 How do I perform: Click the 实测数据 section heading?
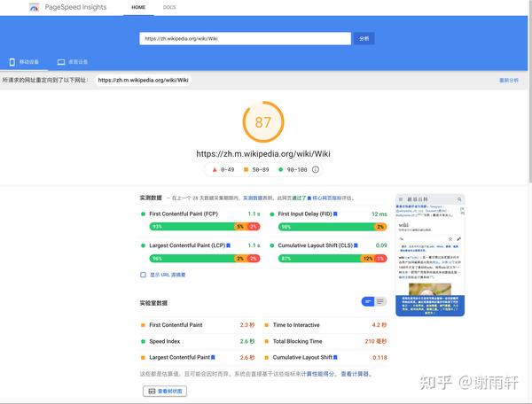[x=151, y=198]
